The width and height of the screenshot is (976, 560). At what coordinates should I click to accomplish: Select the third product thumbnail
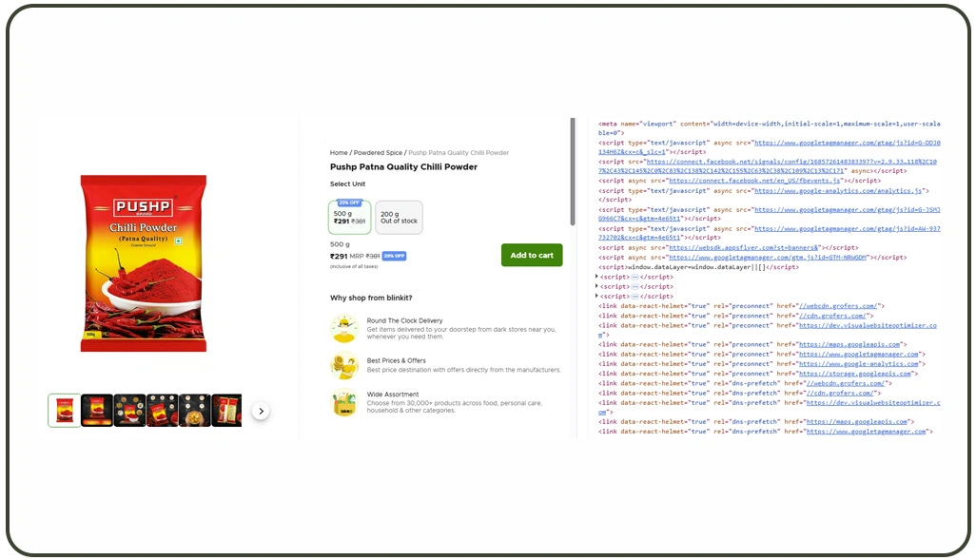pyautogui.click(x=129, y=411)
